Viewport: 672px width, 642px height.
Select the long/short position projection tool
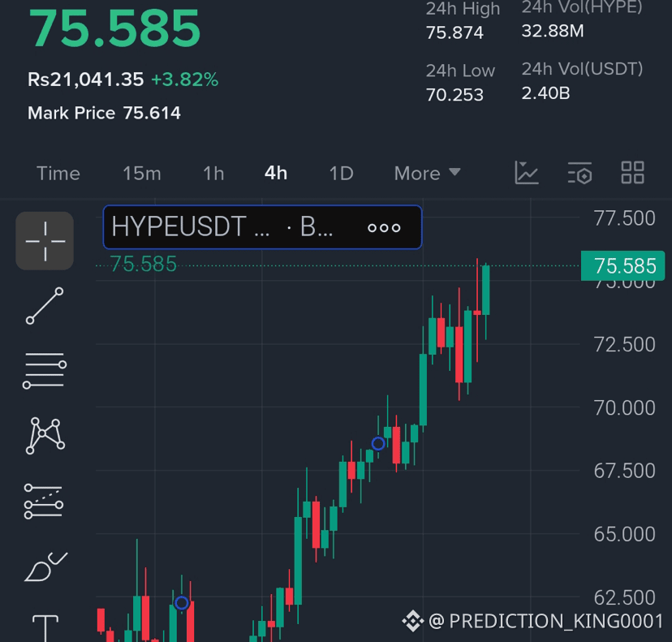click(x=44, y=502)
